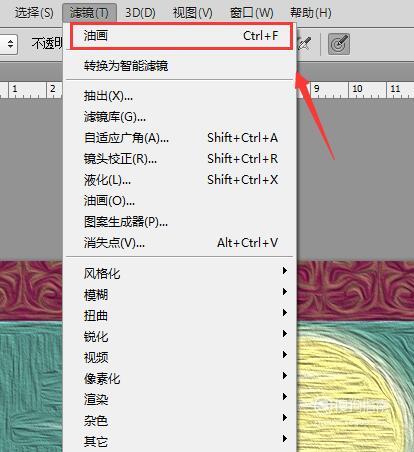Select 液化(L)... menu item
Viewport: 414px width, 452px height.
coord(179,180)
